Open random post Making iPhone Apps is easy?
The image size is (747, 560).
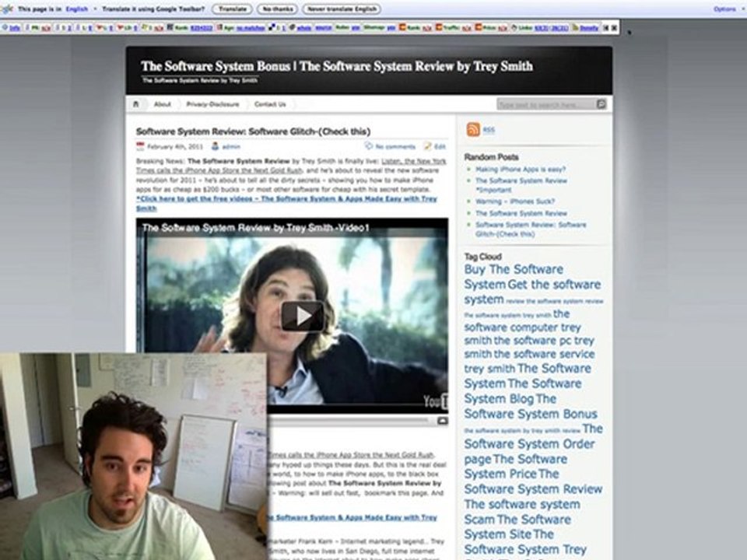[x=521, y=169]
